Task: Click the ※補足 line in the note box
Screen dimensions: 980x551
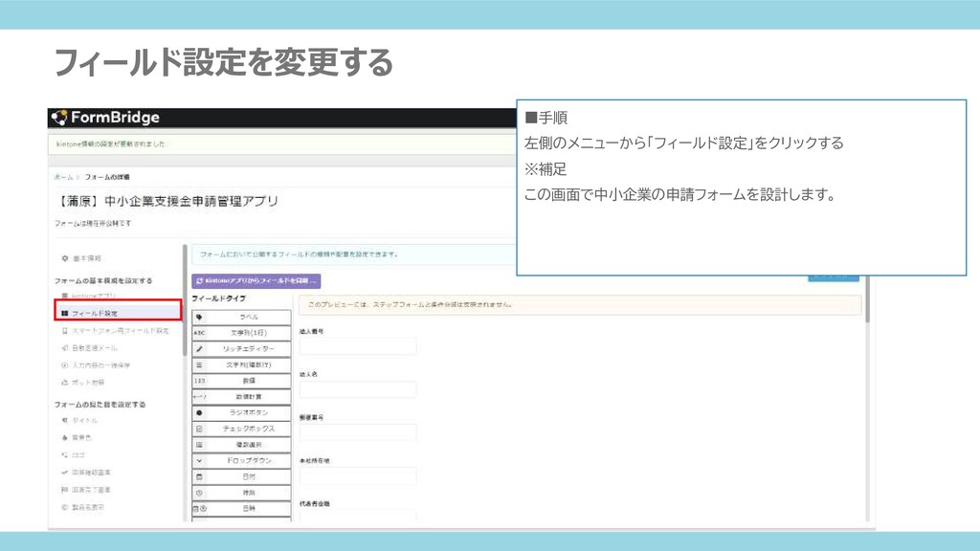Action: click(x=546, y=169)
